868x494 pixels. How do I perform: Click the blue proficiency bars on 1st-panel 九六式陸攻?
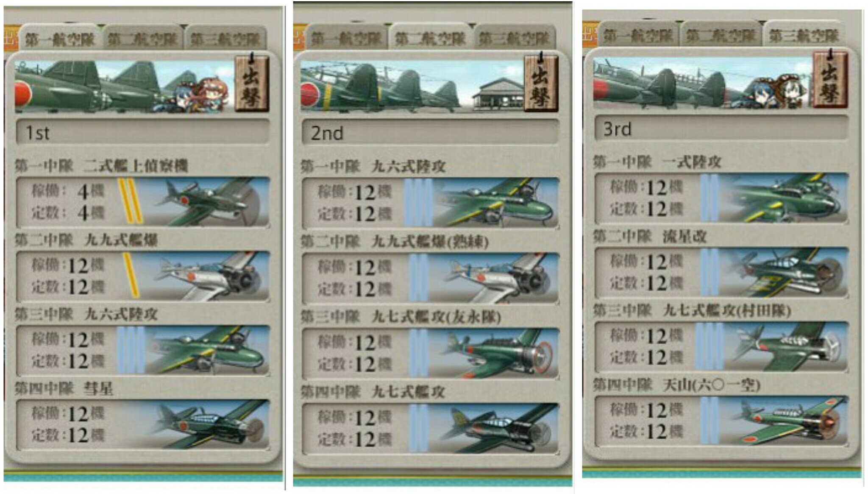coord(131,350)
